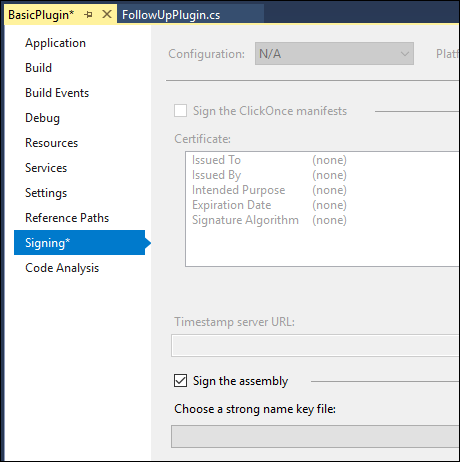The width and height of the screenshot is (460, 462).
Task: Select the Signing* page
Action: point(79,243)
